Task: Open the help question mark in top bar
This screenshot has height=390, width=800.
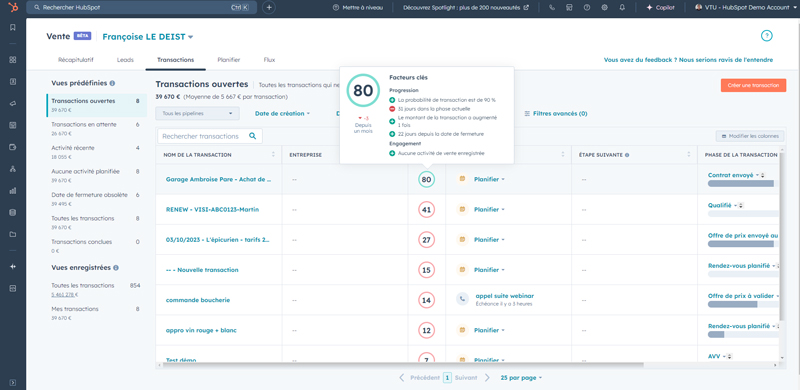Action: pyautogui.click(x=587, y=8)
